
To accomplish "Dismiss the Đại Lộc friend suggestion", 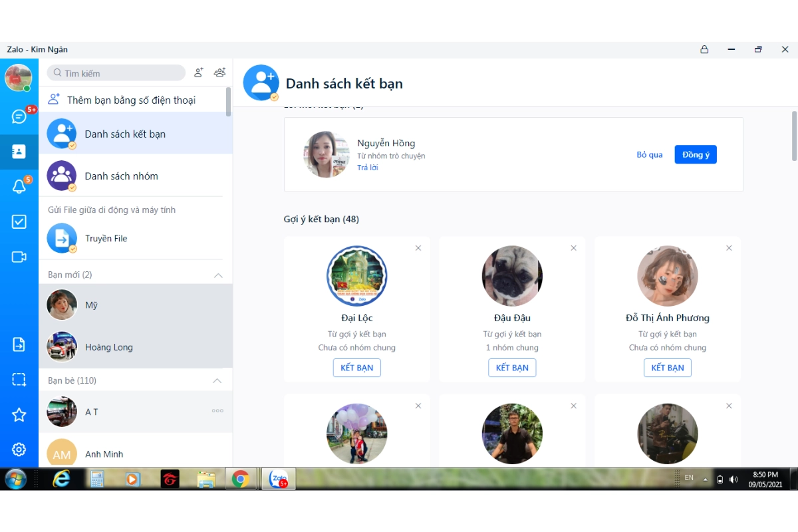I will [418, 248].
